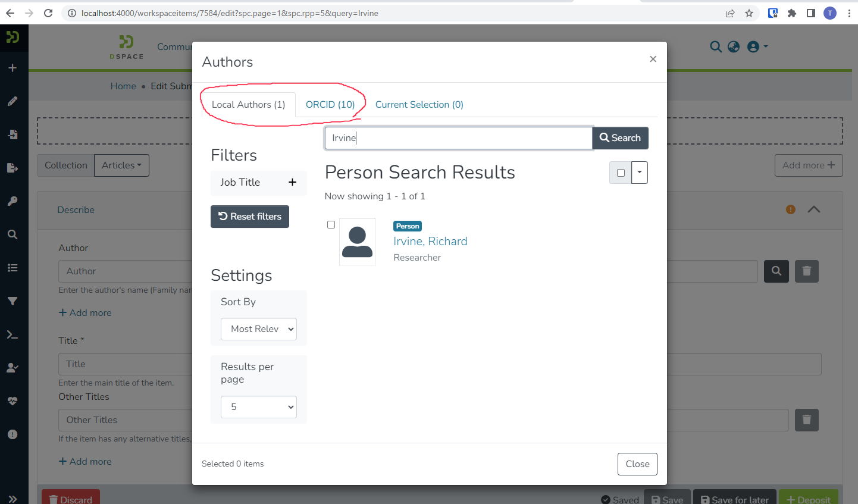Switch to the ORCID (10) tab
Screen dimensions: 858x504
(330, 104)
